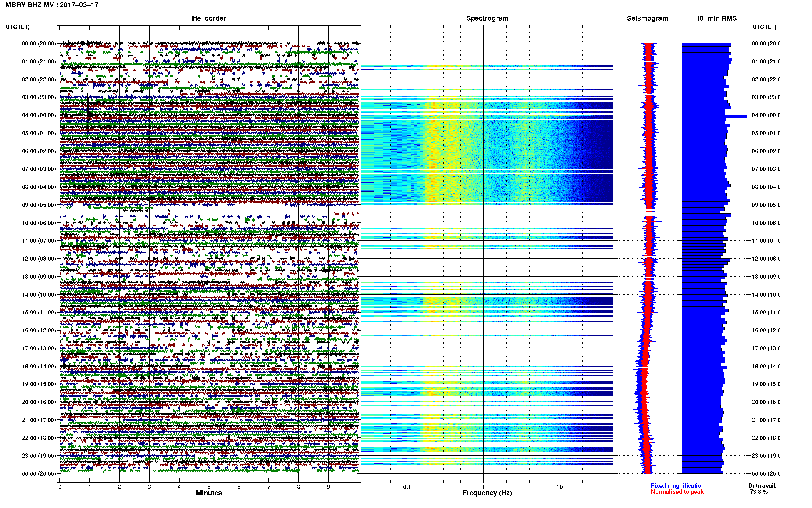Click the Minutes axis tick '8'

pyautogui.click(x=298, y=487)
